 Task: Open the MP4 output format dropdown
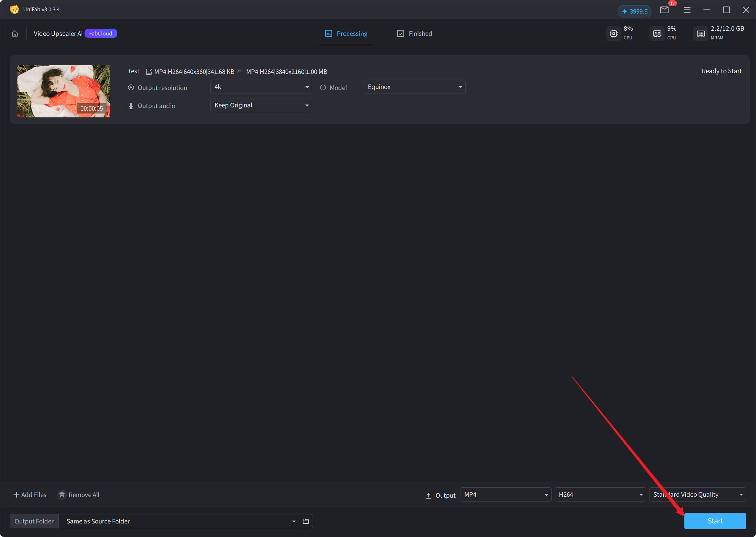pos(505,494)
